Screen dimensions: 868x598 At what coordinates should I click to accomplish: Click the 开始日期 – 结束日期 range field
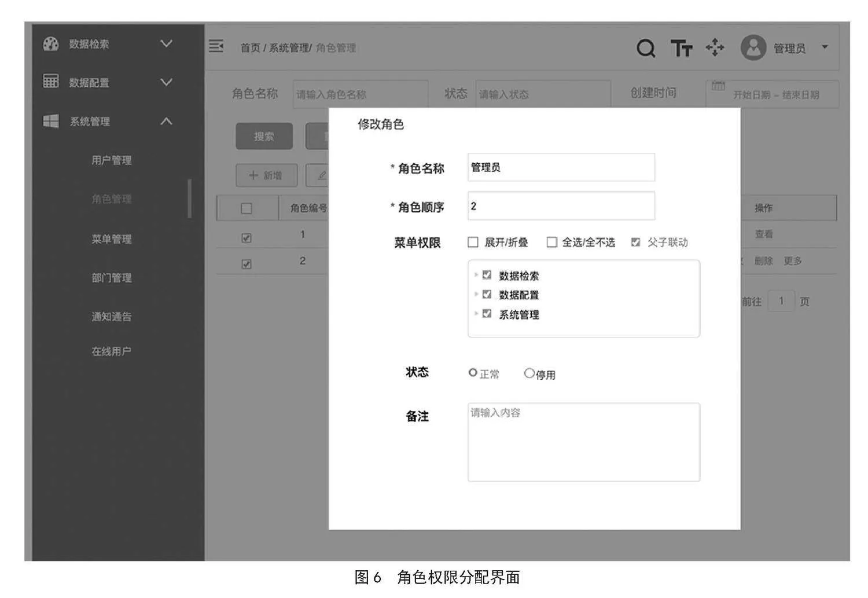pos(773,94)
